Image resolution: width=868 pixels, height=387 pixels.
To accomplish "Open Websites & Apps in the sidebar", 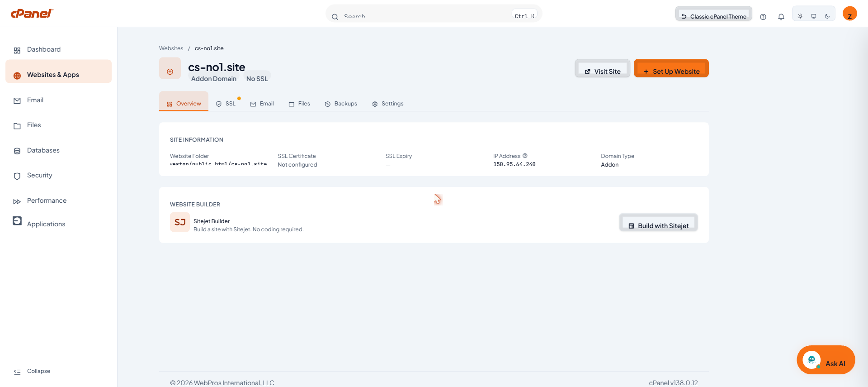I will tap(58, 72).
